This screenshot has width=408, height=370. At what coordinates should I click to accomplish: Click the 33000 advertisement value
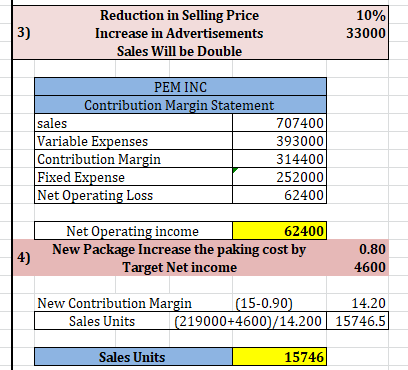pyautogui.click(x=366, y=33)
